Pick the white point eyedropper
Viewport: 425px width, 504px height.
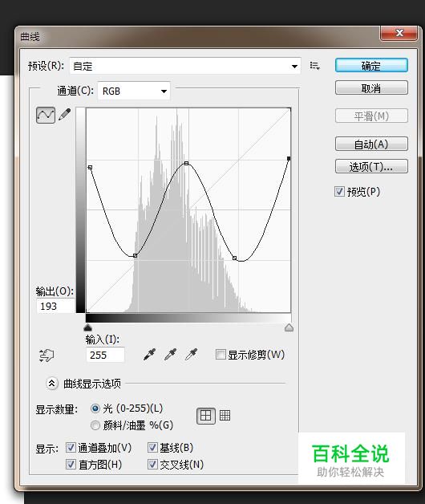coord(192,354)
